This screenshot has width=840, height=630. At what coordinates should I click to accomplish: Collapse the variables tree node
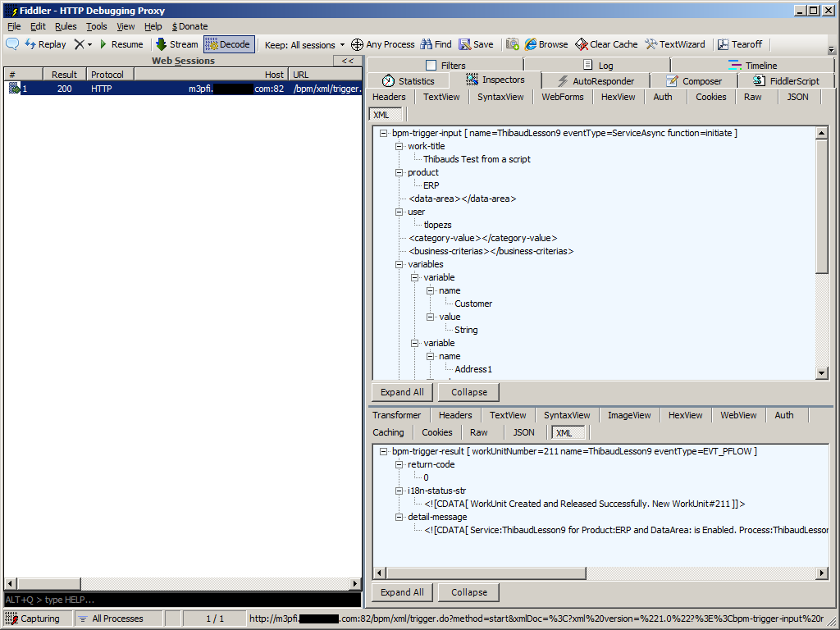(399, 264)
